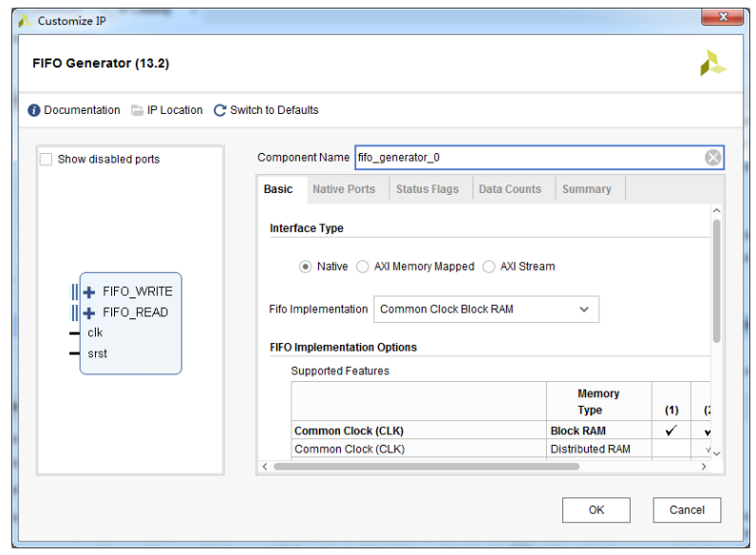Click the vertical scrollbar thumb in the Basic tab
The height and width of the screenshot is (555, 756).
[717, 281]
